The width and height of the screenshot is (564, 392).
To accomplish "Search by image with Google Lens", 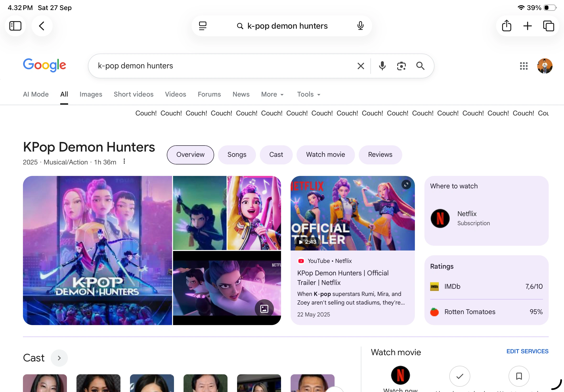I will [401, 66].
